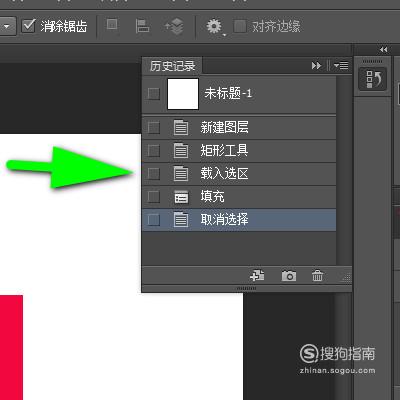Click the document icon beside 载入选区
400x400 pixels.
181,174
